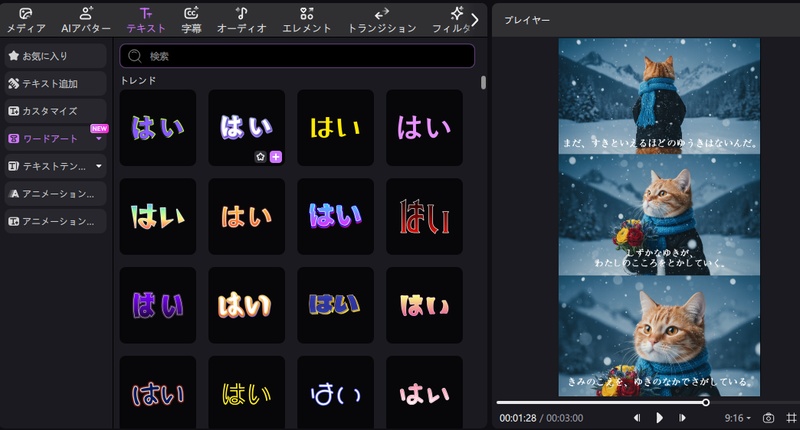Add second word art with plus icon
Image resolution: width=800 pixels, height=430 pixels.
coord(276,157)
